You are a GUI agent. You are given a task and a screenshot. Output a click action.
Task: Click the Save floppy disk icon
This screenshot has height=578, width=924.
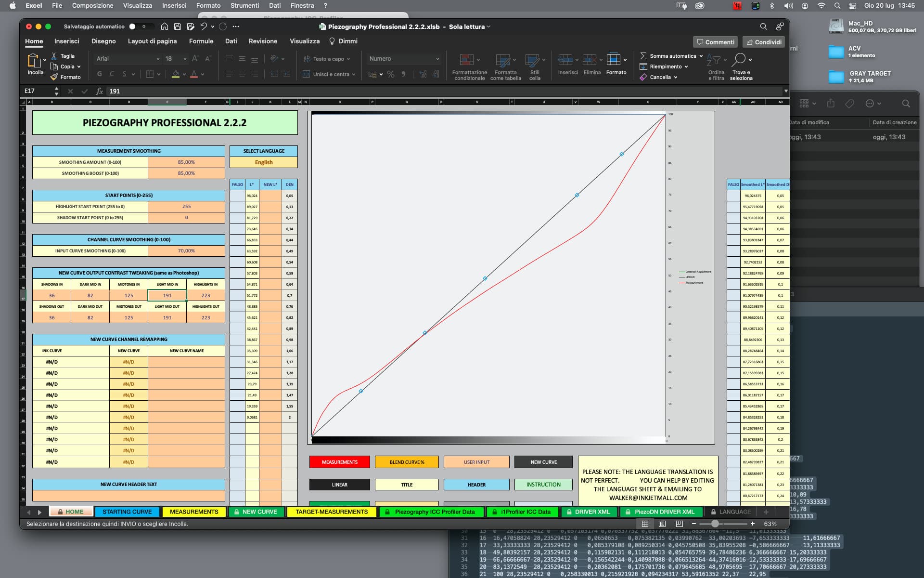(178, 26)
